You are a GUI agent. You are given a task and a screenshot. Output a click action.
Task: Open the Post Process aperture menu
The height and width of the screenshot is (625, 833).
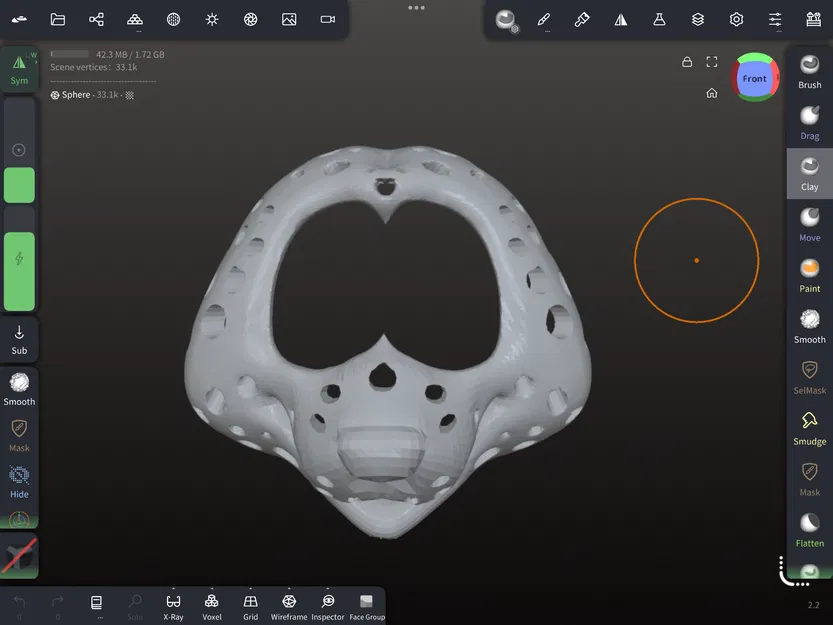pos(250,20)
